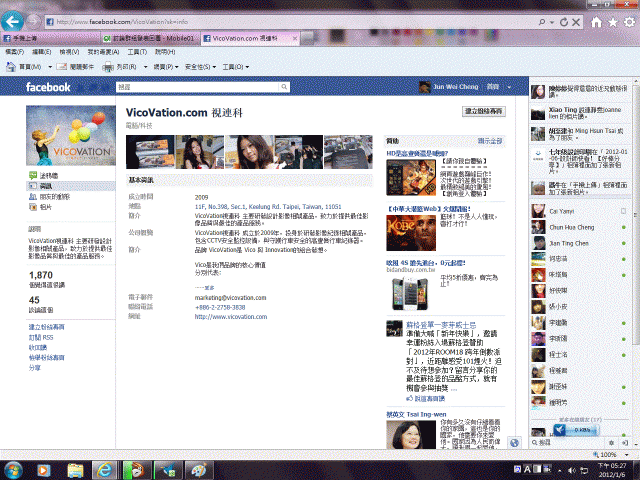640x480 pixels.
Task: Open chat with Chun Hua Cheng
Action: (580, 227)
